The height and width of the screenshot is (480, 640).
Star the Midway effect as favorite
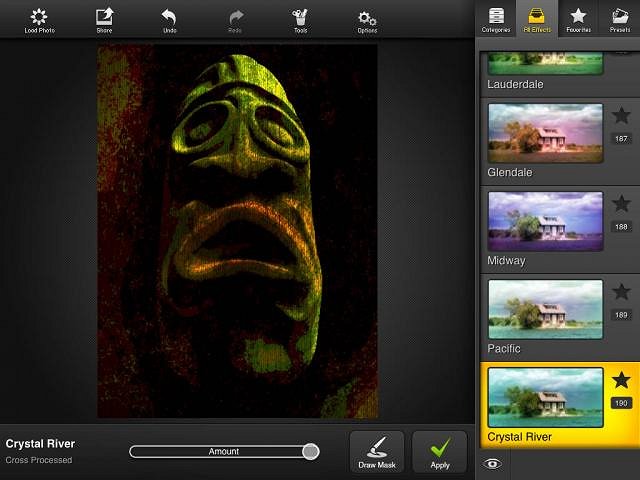(621, 204)
